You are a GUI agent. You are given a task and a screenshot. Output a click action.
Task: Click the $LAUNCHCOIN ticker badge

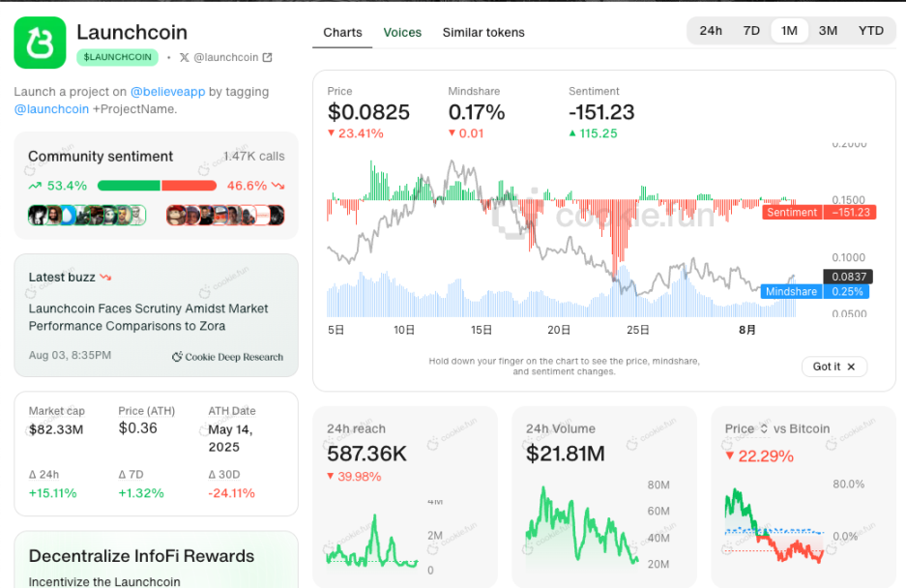[x=117, y=57]
